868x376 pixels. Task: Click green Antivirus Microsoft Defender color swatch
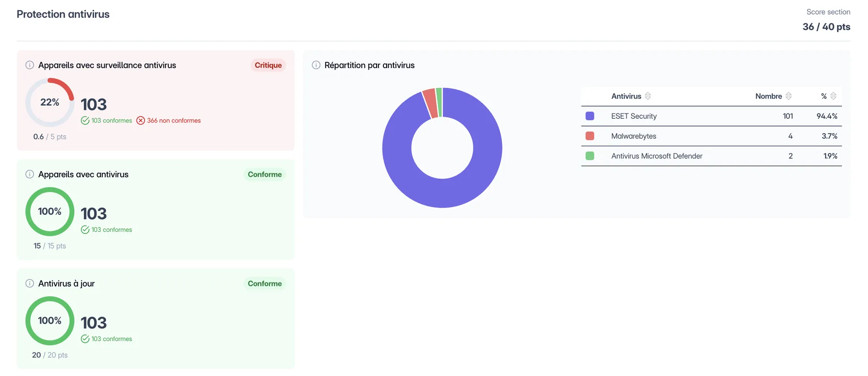(590, 156)
